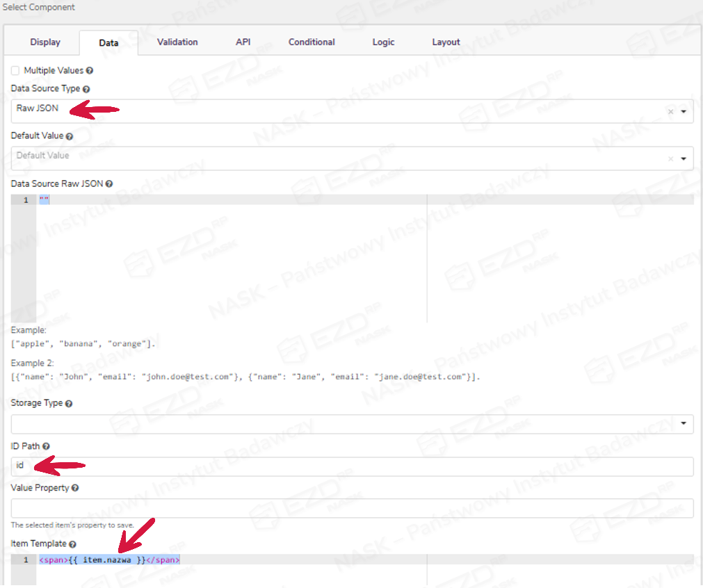Enable the Multiple Values checkbox
The width and height of the screenshot is (703, 588).
(15, 71)
